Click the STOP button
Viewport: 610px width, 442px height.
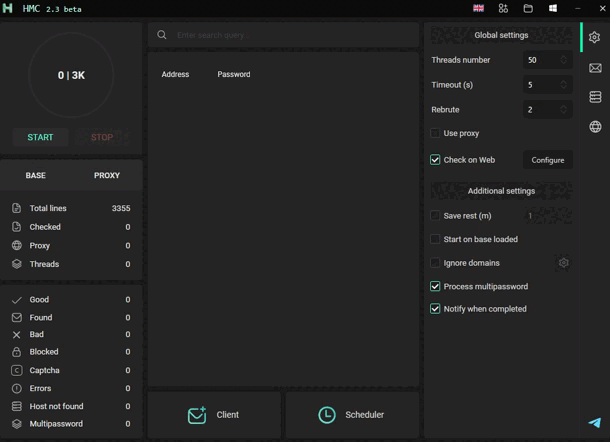[x=102, y=137]
